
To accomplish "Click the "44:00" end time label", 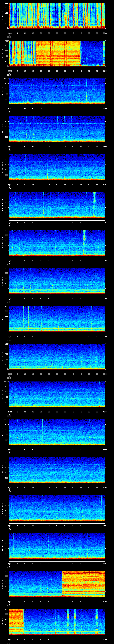I will pos(105,563).
